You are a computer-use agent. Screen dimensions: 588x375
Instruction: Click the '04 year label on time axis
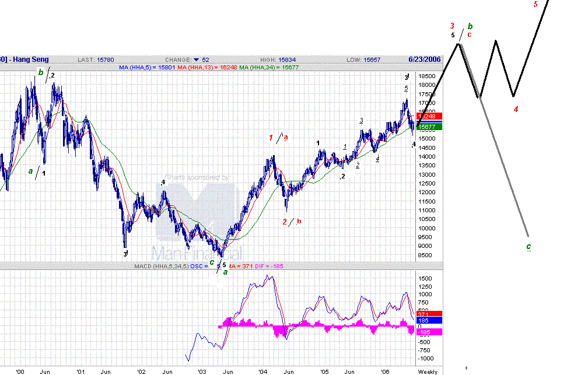click(263, 372)
